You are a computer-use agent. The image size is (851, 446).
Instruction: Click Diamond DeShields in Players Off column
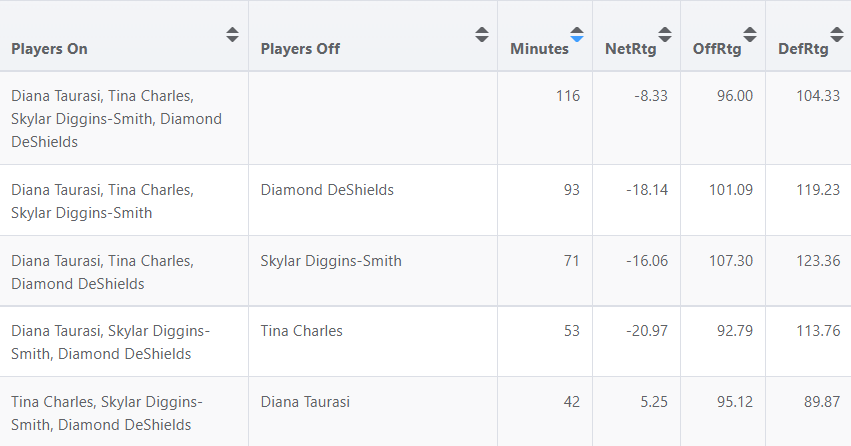point(327,190)
